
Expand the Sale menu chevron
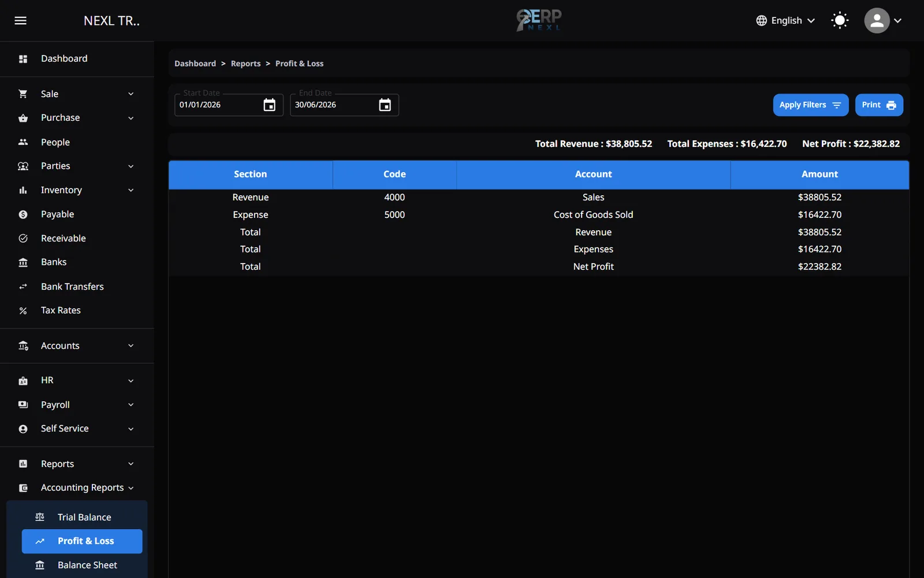[131, 94]
